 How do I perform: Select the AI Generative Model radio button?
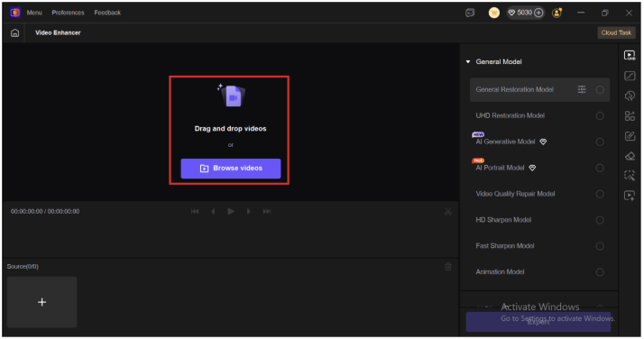[x=600, y=142]
